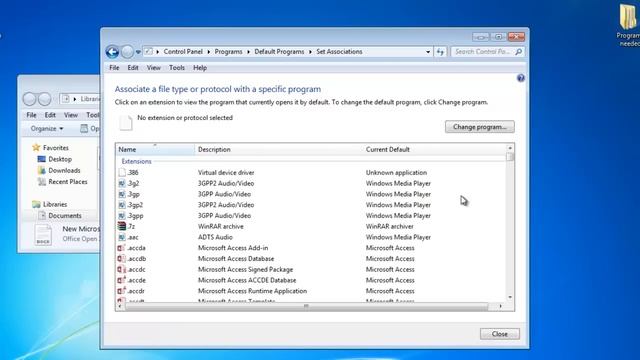
Task: Open Edit menu in Libraries window
Action: (50, 115)
